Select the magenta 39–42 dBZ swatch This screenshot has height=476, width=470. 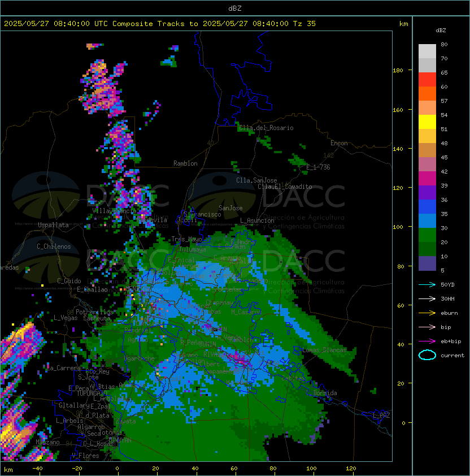[427, 179]
